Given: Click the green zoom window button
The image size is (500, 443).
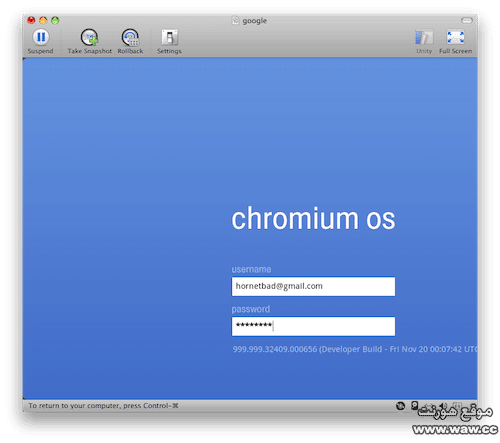Looking at the screenshot, I should point(55,20).
